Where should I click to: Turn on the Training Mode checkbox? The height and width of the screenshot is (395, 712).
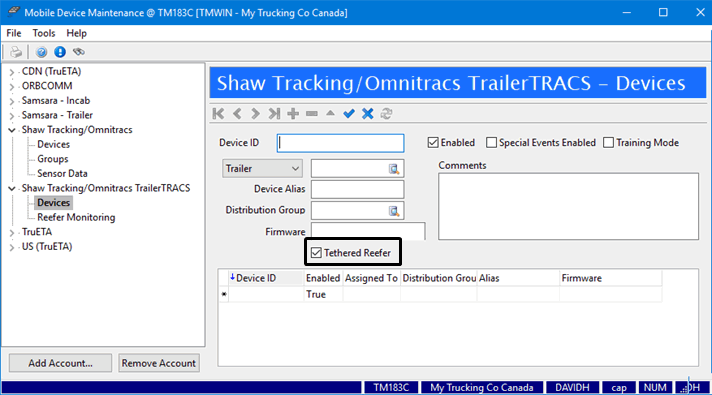click(608, 143)
